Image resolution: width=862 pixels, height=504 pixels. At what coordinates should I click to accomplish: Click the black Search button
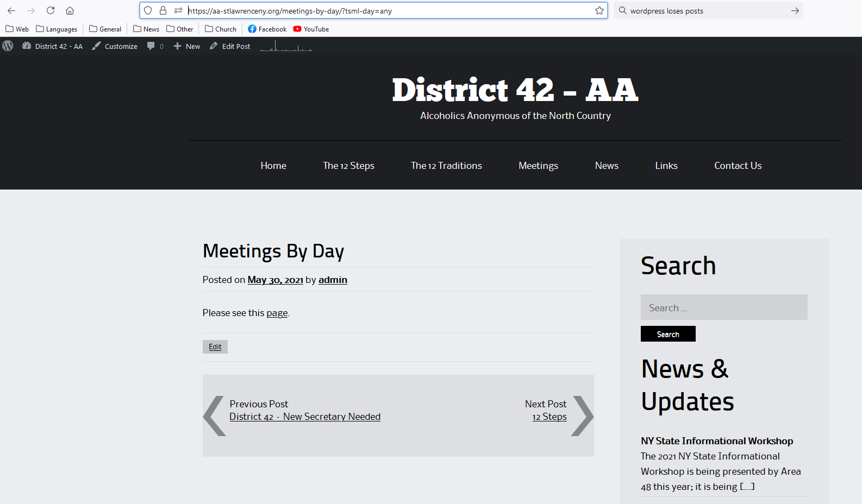(x=668, y=334)
